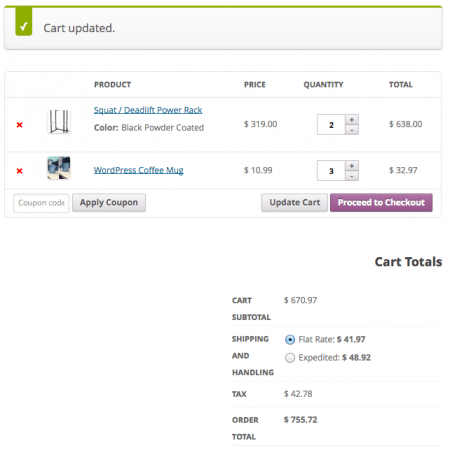Open Squat / Deadlift Power Rack link
The image size is (450, 450).
click(148, 110)
